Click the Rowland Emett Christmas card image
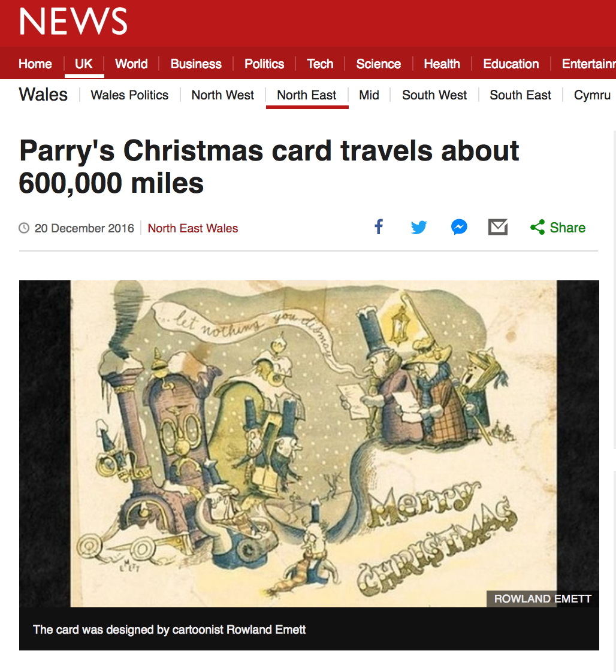Viewport: 616px width, 672px height. tap(309, 443)
